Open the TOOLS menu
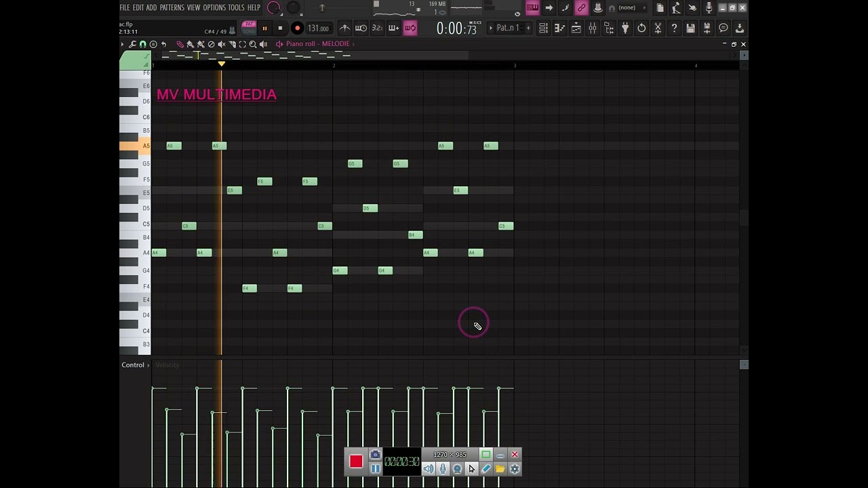This screenshot has height=488, width=868. pyautogui.click(x=236, y=7)
